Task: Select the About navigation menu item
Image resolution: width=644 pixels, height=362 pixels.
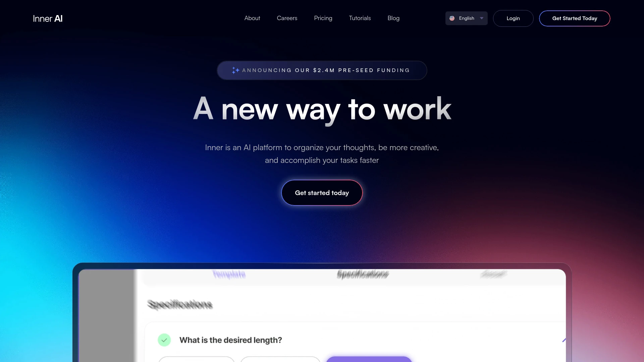Action: click(x=252, y=18)
